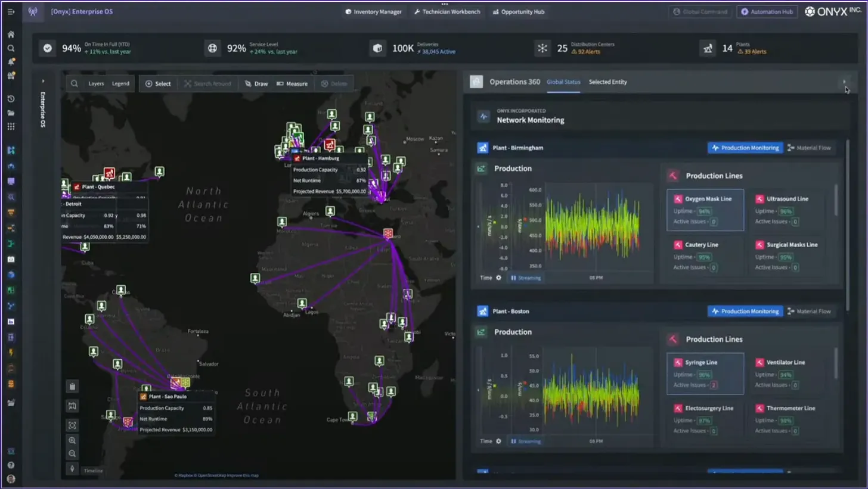Open notifications bell in the sidebar
This screenshot has width=868, height=489.
[11, 62]
